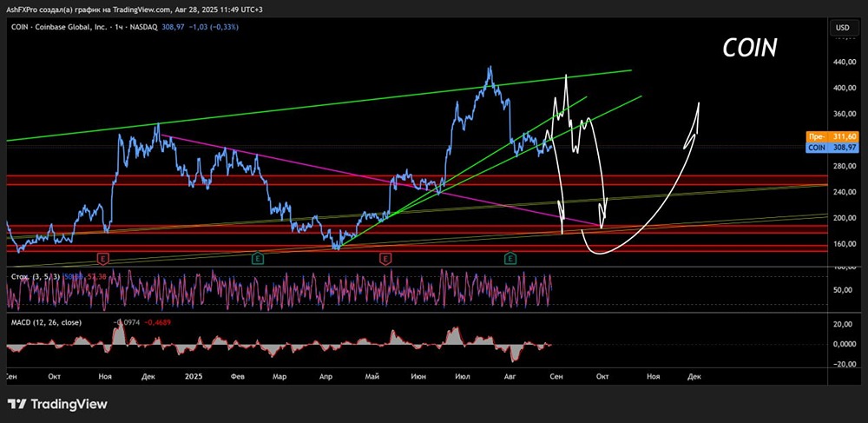Click the green earnings E marker above Авг
The width and height of the screenshot is (868, 423).
coord(510,258)
